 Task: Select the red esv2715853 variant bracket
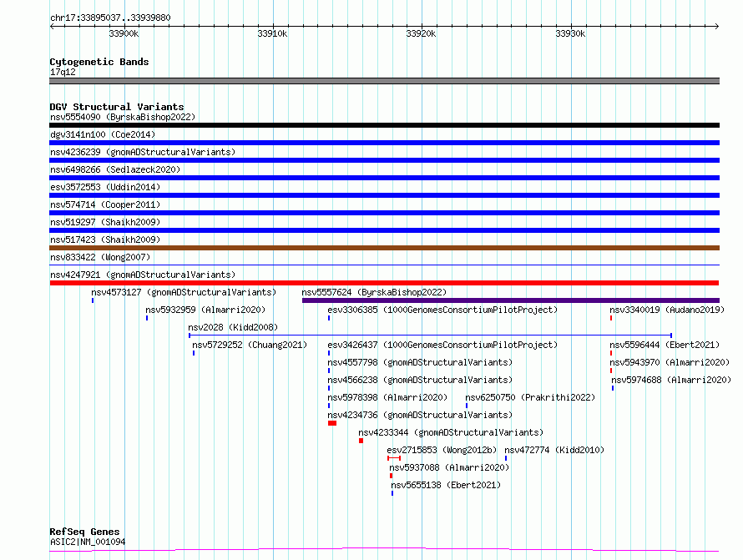click(394, 458)
